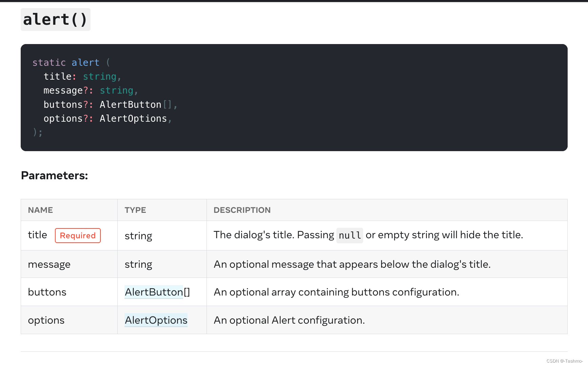Open the AlertOptions type link
Viewport: 588px width, 366px height.
[156, 320]
